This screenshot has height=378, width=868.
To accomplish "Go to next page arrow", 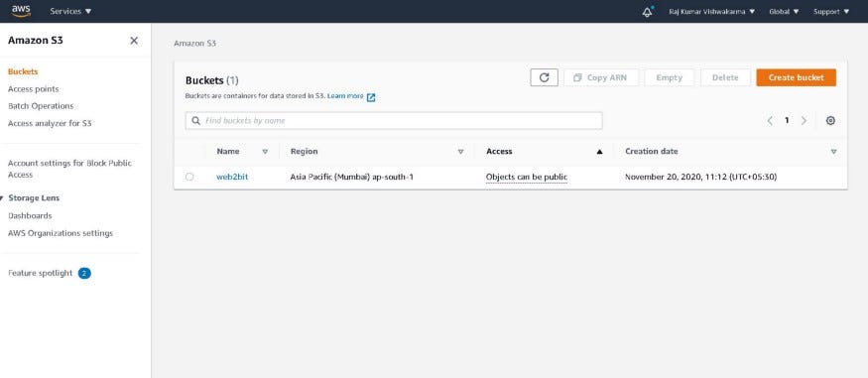I will click(804, 121).
